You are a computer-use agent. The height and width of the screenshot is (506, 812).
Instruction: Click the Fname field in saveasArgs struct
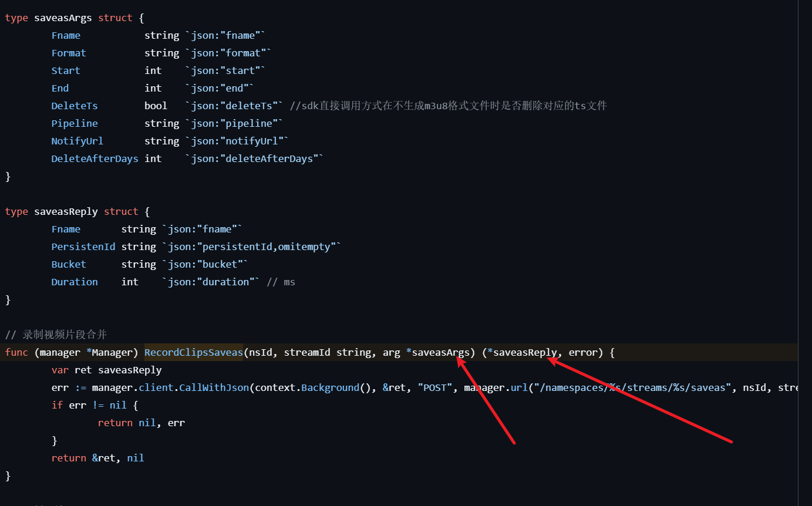tap(66, 35)
